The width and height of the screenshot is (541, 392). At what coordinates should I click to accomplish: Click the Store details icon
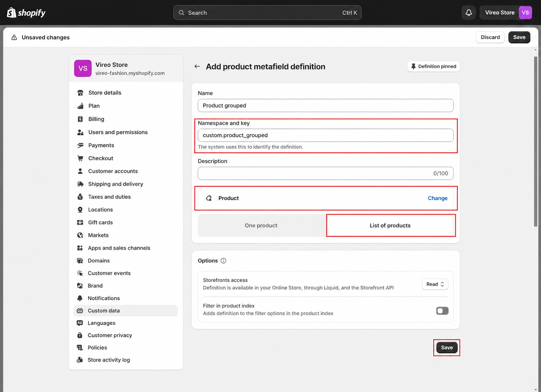point(80,93)
